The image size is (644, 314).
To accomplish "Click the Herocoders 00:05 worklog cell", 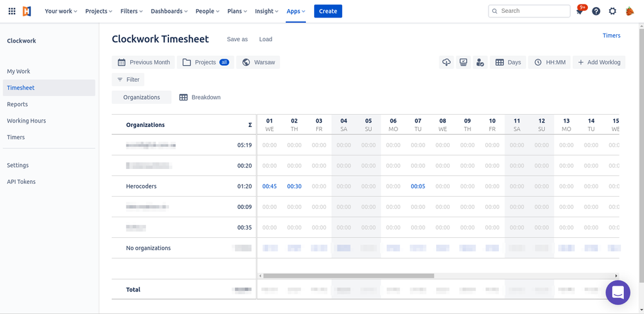I will pos(418,186).
